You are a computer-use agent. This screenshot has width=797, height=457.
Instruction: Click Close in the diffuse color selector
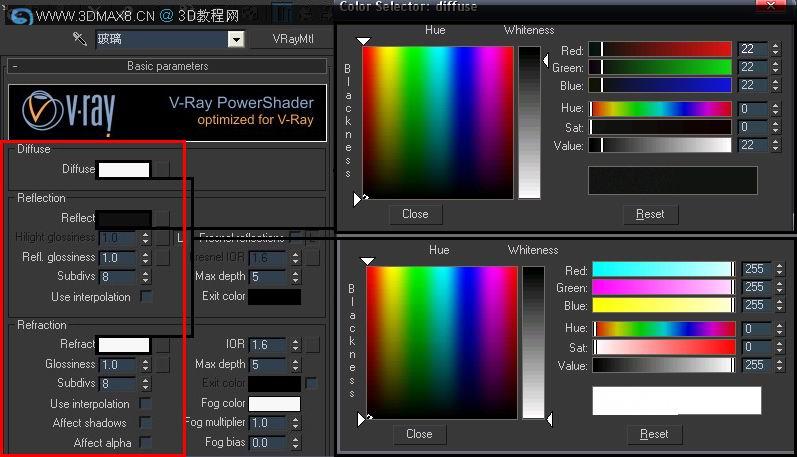(415, 214)
